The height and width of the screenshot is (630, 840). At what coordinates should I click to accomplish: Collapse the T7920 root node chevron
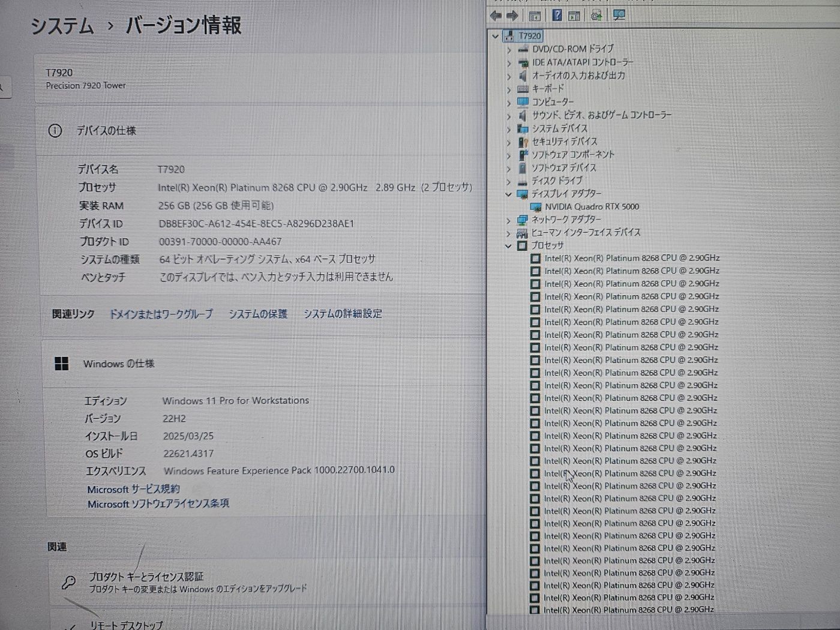[496, 36]
